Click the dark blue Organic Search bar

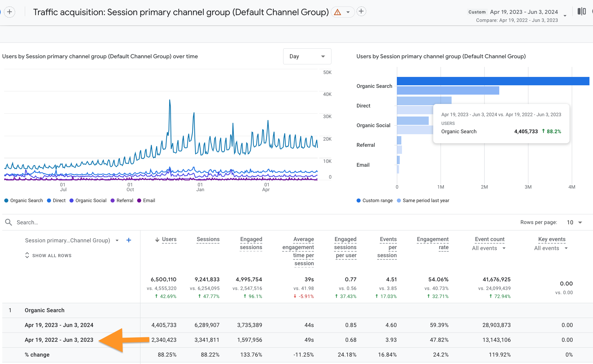point(493,81)
